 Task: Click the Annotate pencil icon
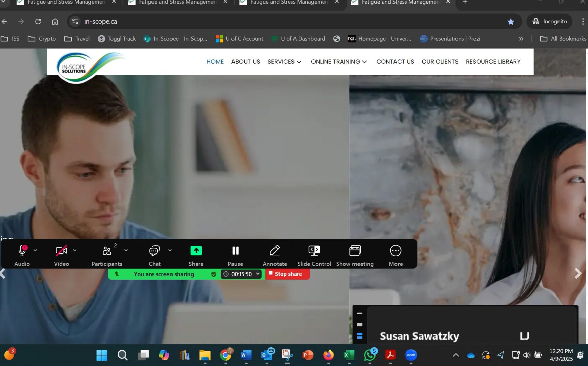pos(275,251)
